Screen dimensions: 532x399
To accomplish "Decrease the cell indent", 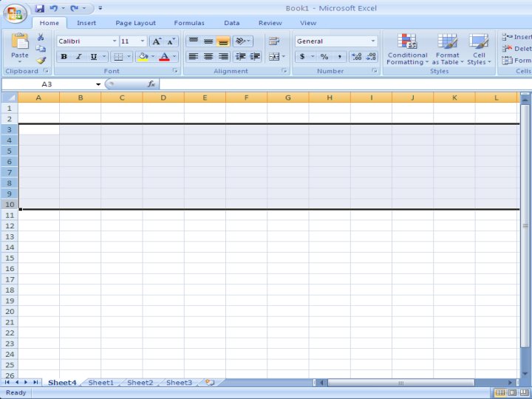I will [x=240, y=57].
